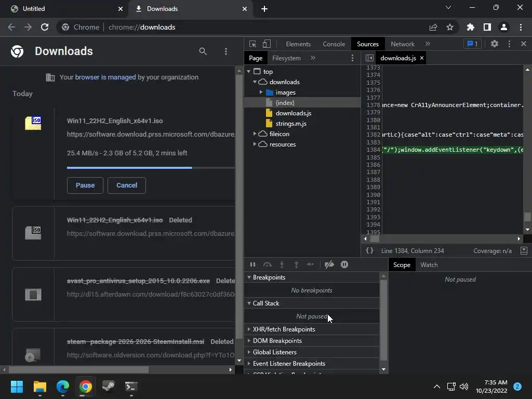532x399 pixels.
Task: Close the downloads.js editor tab
Action: [x=422, y=58]
